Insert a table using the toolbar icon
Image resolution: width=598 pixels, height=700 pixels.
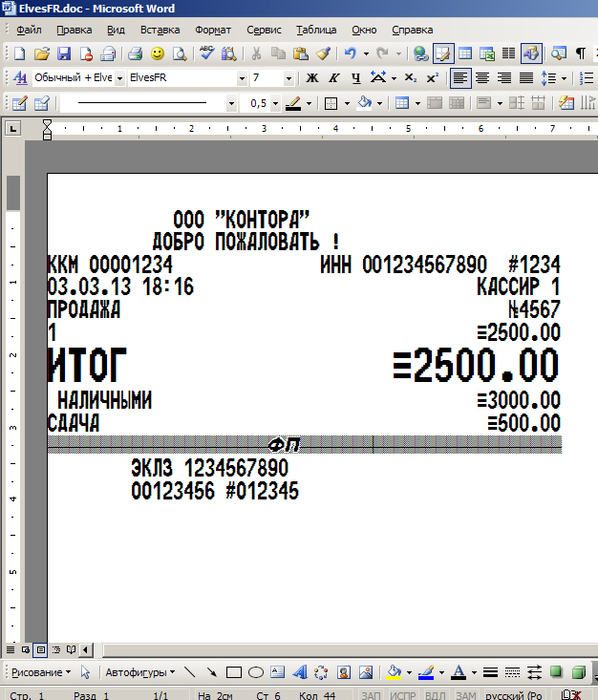(465, 53)
